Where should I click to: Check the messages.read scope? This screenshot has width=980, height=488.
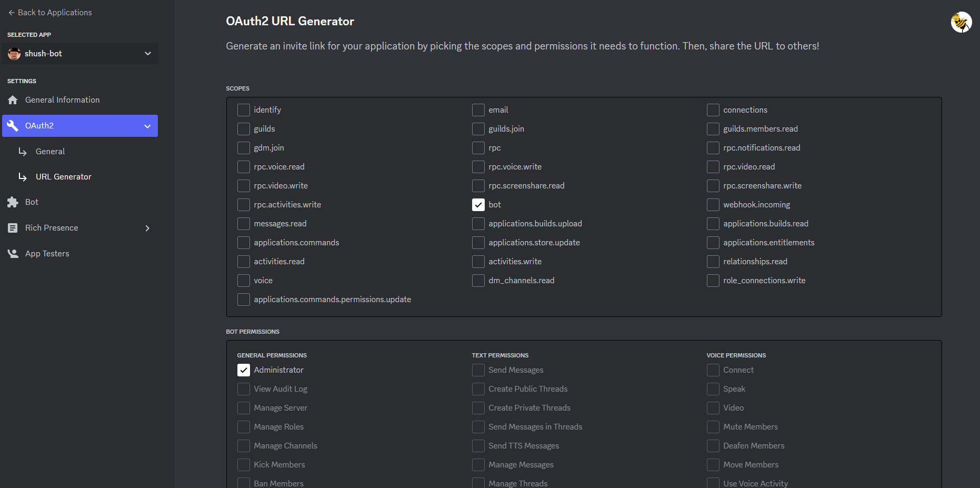pyautogui.click(x=243, y=224)
